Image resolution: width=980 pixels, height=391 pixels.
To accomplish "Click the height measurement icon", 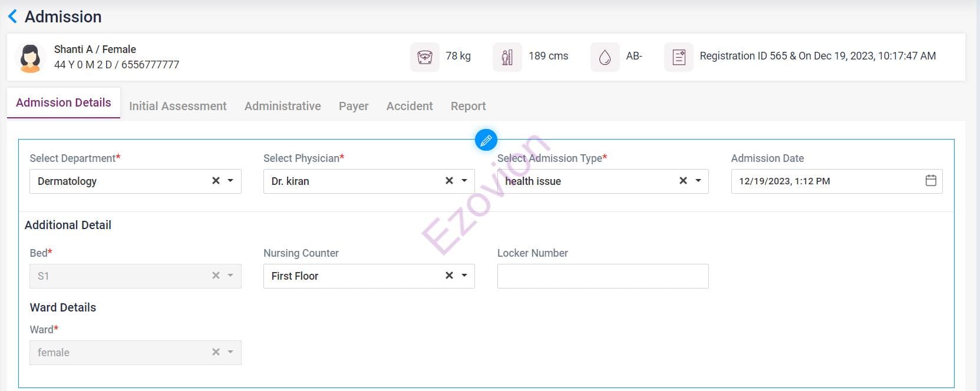I will pos(507,57).
